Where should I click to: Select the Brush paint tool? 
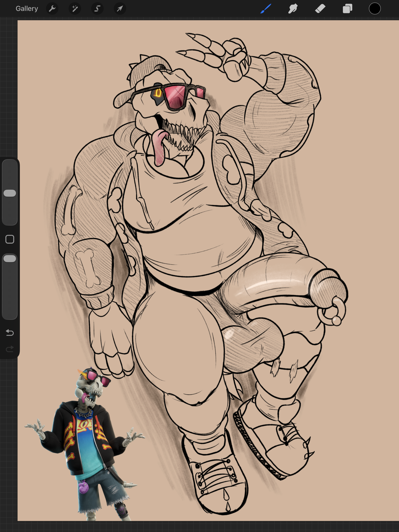tap(266, 9)
